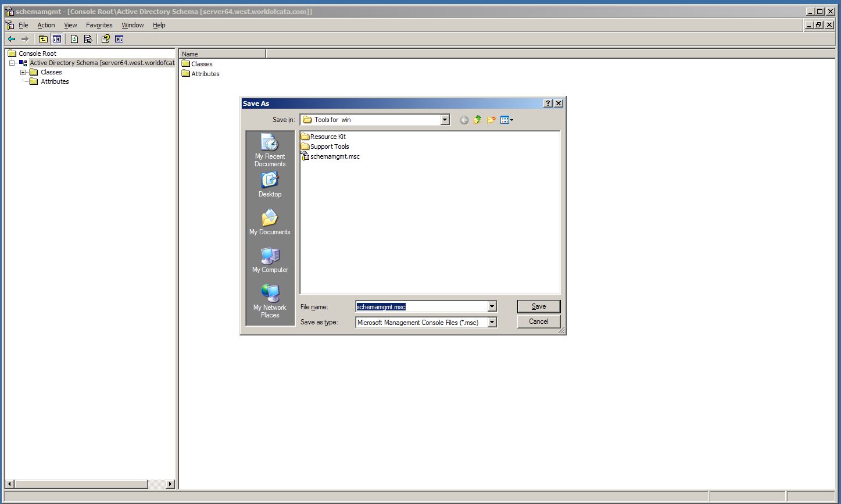Click Classes label in the console tree

(51, 72)
